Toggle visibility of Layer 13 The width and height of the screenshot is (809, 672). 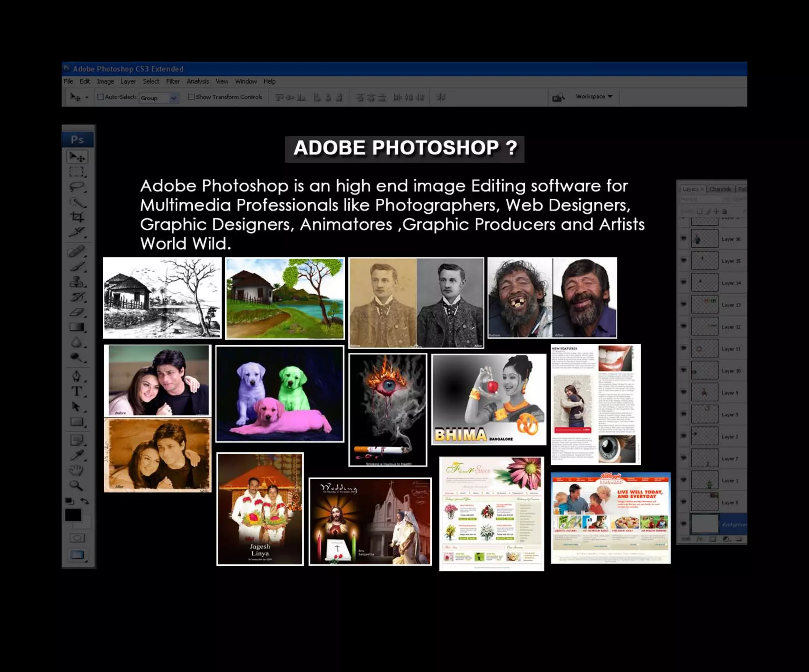pyautogui.click(x=683, y=304)
